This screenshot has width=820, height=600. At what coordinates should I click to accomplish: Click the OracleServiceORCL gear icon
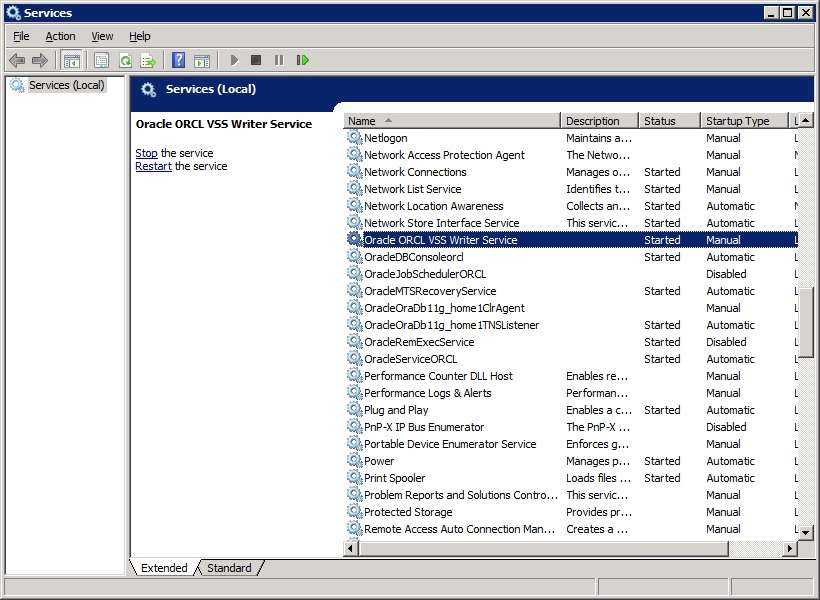click(x=355, y=359)
